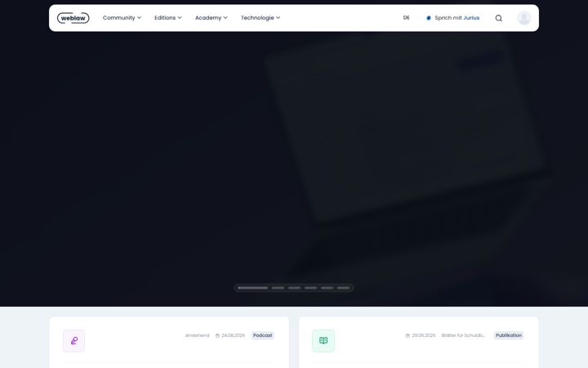The height and width of the screenshot is (368, 588).
Task: Click the Blätter für Schuldb... label
Action: pyautogui.click(x=463, y=335)
